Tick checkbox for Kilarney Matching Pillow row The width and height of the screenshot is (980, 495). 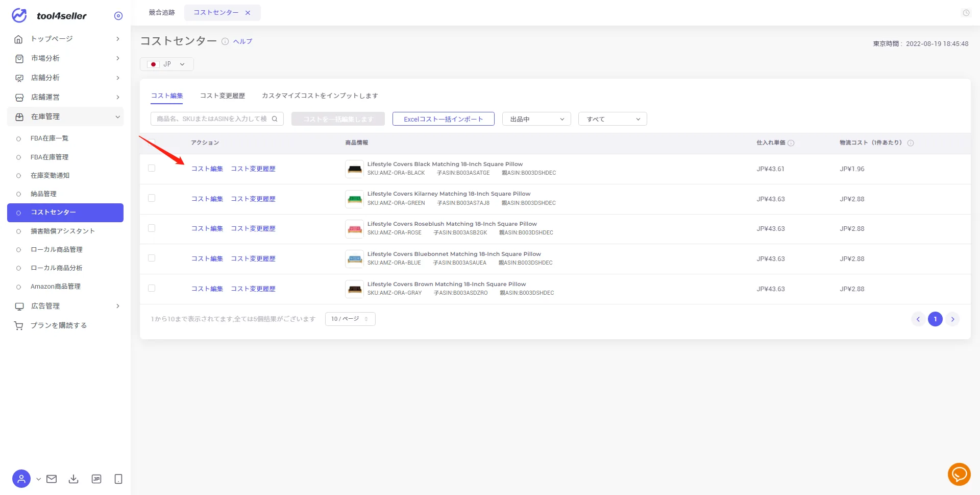coord(152,198)
